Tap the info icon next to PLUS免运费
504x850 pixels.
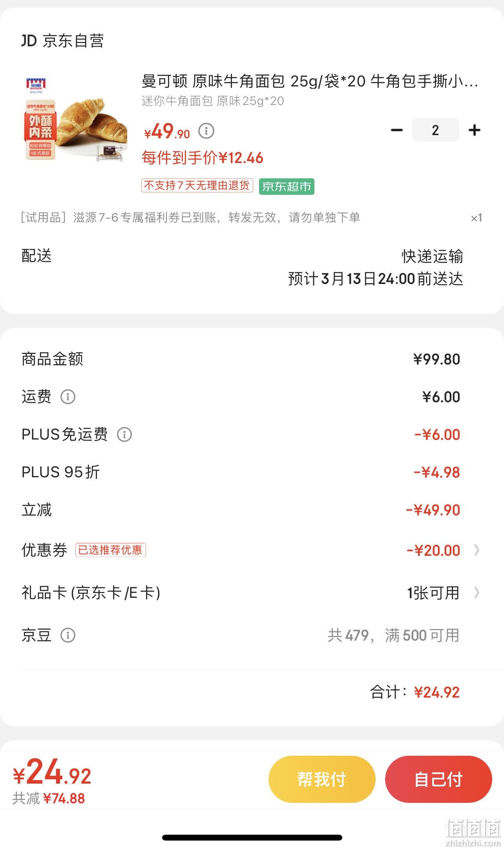124,434
